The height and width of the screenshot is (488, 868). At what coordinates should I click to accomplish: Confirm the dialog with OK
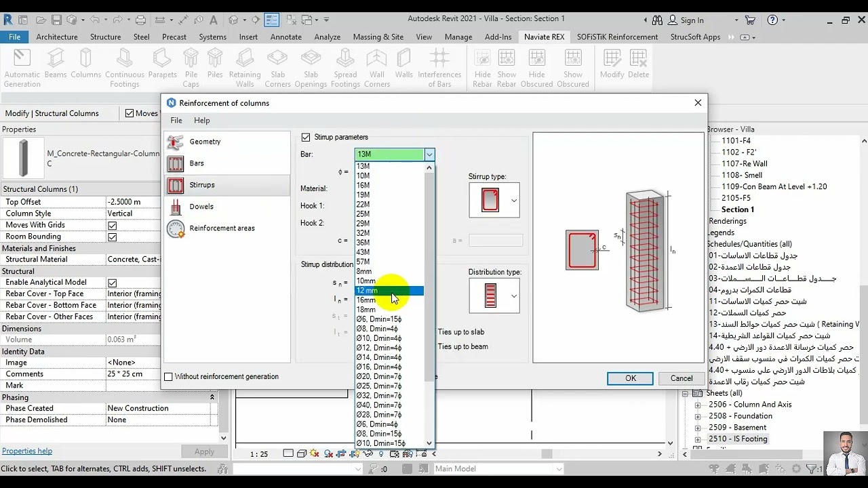631,379
